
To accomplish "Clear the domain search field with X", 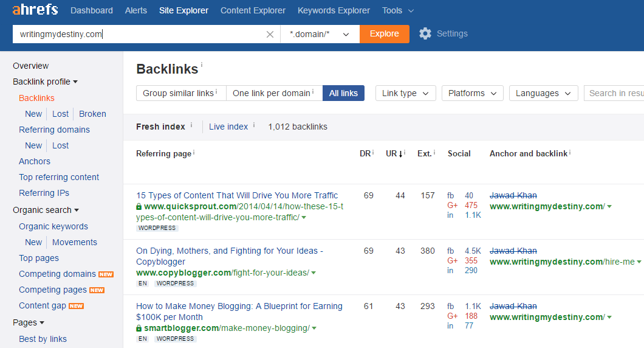I will (270, 34).
